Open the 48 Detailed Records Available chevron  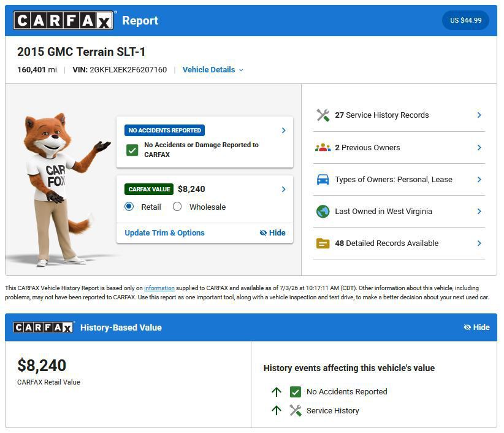click(x=479, y=243)
